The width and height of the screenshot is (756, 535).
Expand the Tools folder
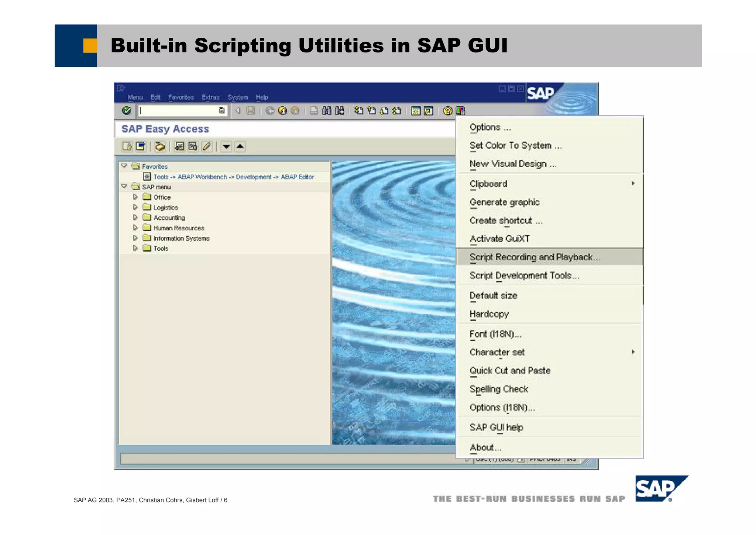135,248
